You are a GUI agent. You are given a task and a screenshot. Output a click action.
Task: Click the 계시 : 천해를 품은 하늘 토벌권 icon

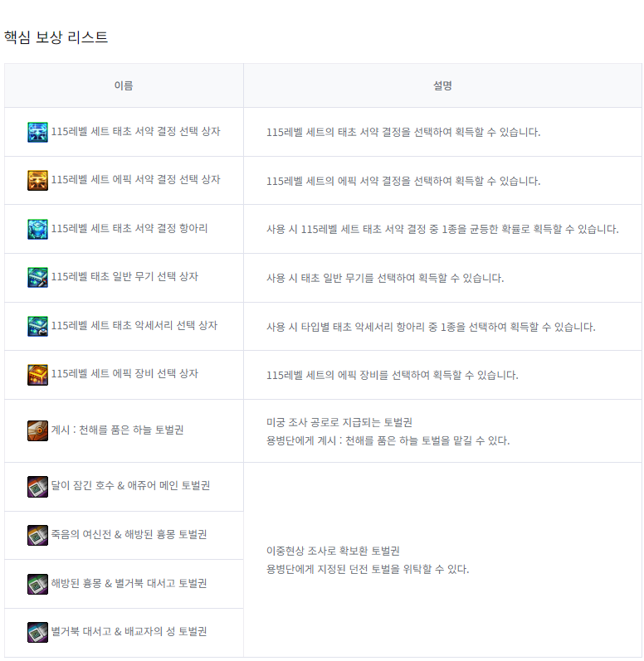point(37,430)
